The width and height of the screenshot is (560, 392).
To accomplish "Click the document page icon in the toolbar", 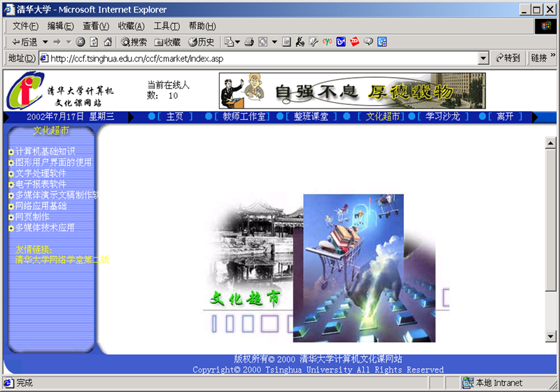I will [286, 42].
